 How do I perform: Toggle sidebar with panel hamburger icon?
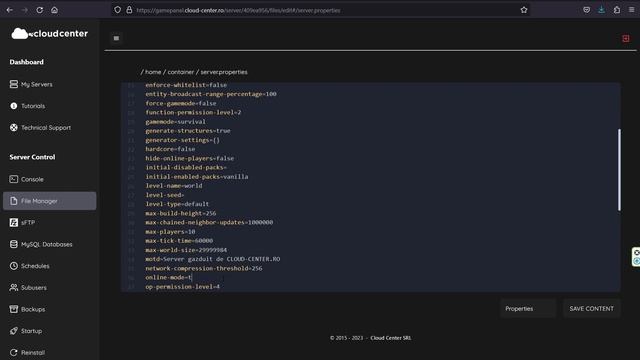coord(116,38)
